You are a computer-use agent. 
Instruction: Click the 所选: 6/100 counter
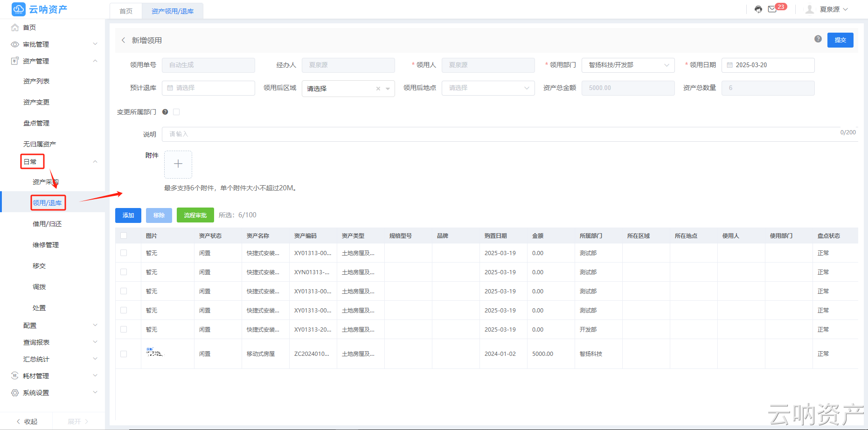coord(237,215)
